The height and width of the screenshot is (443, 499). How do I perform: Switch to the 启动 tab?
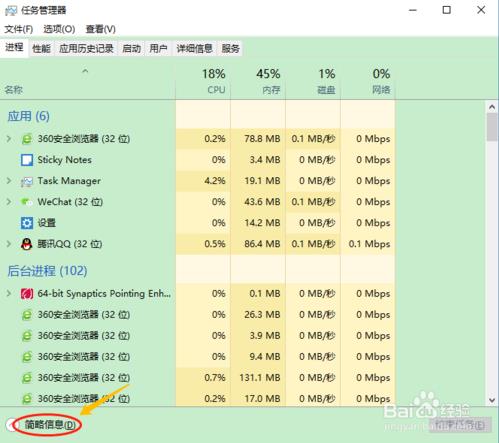[x=131, y=49]
